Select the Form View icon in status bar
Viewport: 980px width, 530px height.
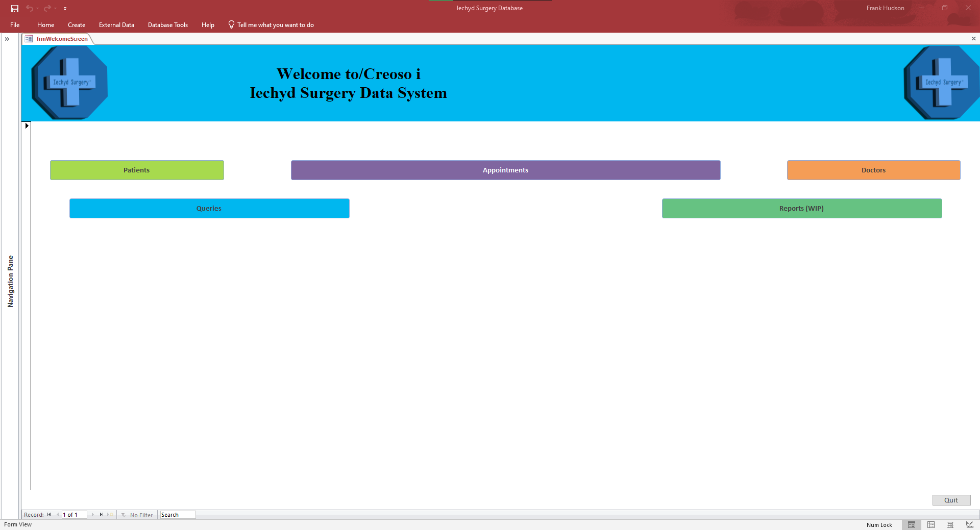pos(912,525)
